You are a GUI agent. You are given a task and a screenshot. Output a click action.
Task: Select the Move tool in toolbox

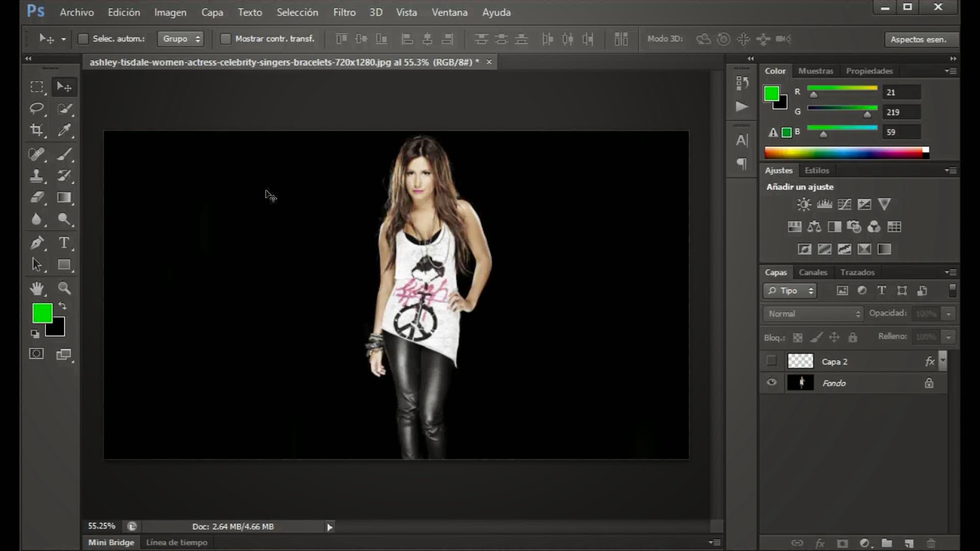point(64,87)
